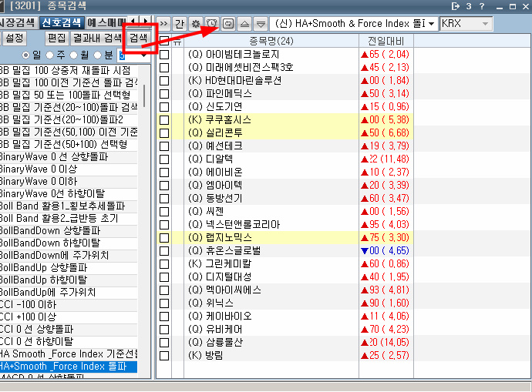Check the box for HD현대마린솔루션
This screenshot has height=392, width=532.
coord(164,81)
